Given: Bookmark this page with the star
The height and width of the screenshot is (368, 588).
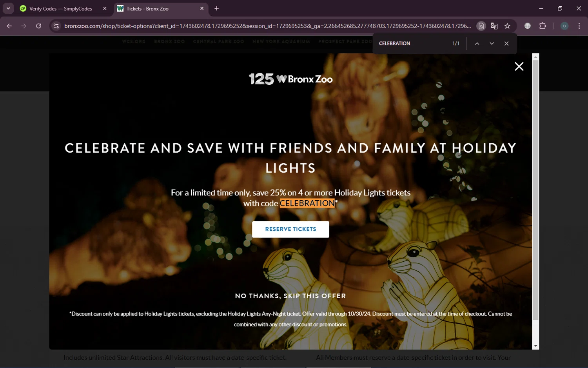Looking at the screenshot, I should (507, 26).
